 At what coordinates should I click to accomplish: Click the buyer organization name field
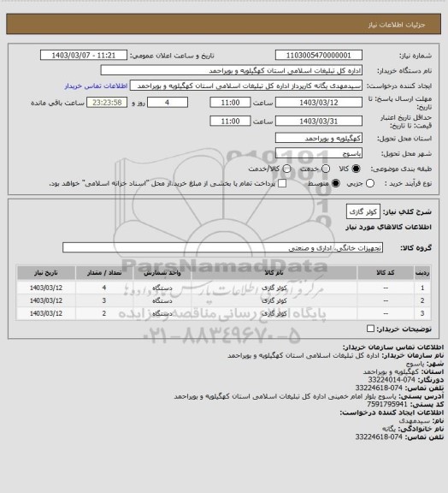[x=231, y=70]
